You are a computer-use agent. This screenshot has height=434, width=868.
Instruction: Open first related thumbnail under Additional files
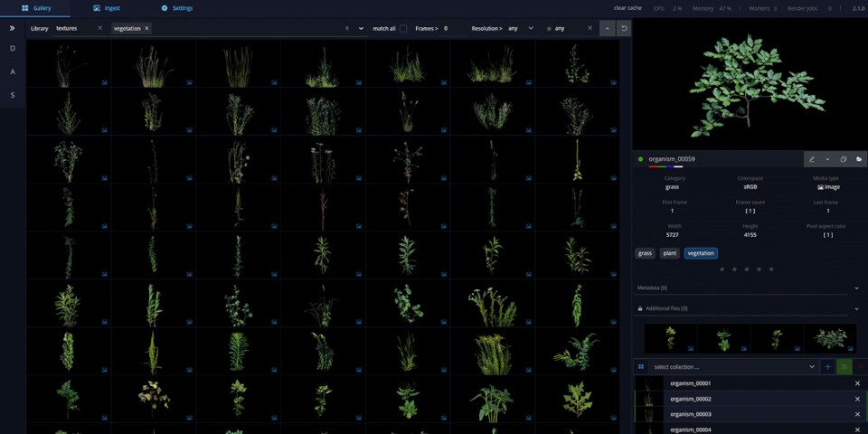pos(670,339)
